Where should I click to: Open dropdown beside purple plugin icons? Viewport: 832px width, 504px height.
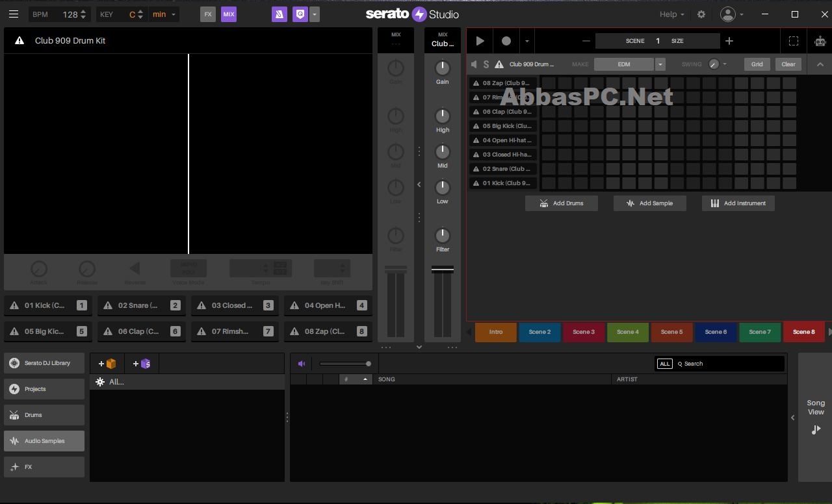pyautogui.click(x=315, y=14)
